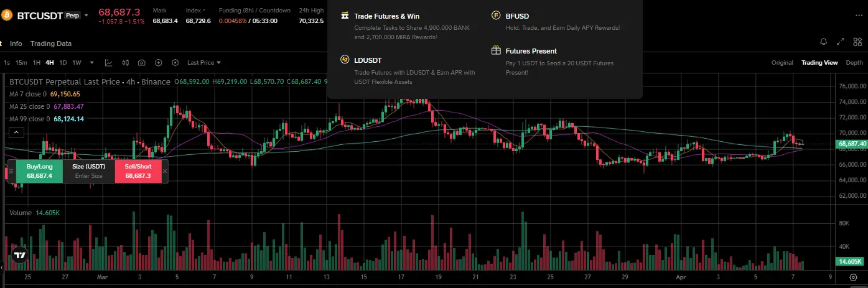This screenshot has width=868, height=288.
Task: Click the Trade Futures & Win icon
Action: (x=345, y=16)
